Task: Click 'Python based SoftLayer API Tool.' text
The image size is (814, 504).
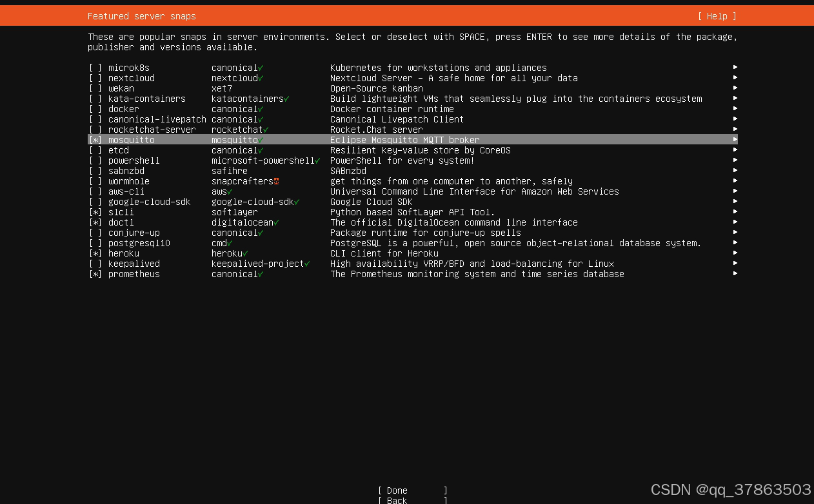Action: pos(413,212)
